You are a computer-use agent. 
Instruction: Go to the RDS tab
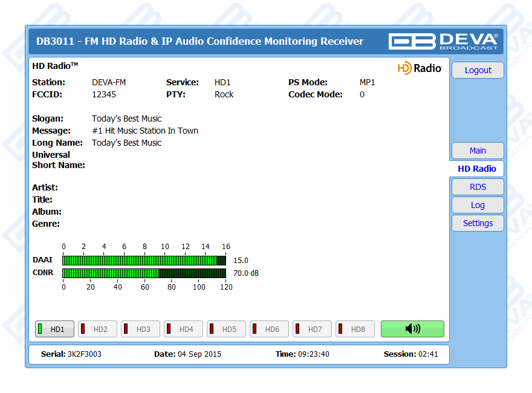click(478, 187)
